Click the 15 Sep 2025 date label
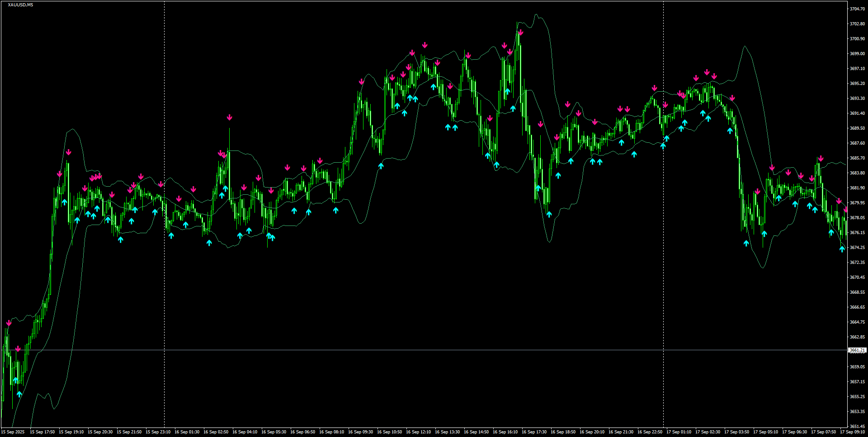 13,432
